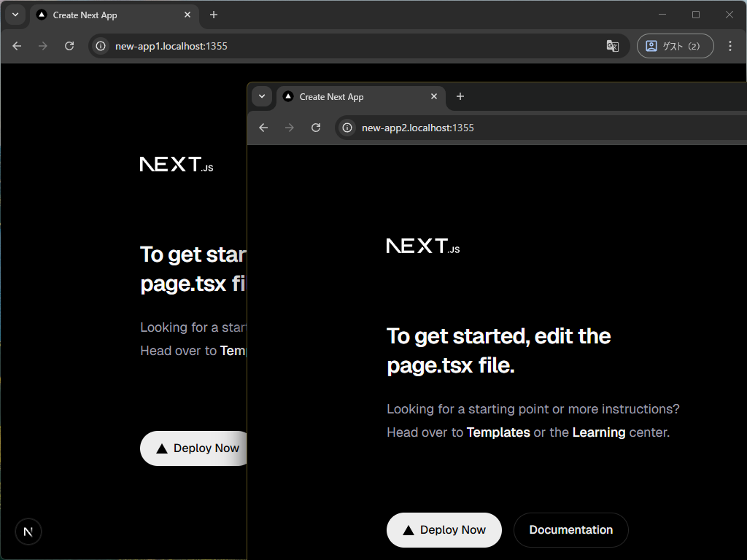Click Next.js logo in new-app2 page

(423, 246)
